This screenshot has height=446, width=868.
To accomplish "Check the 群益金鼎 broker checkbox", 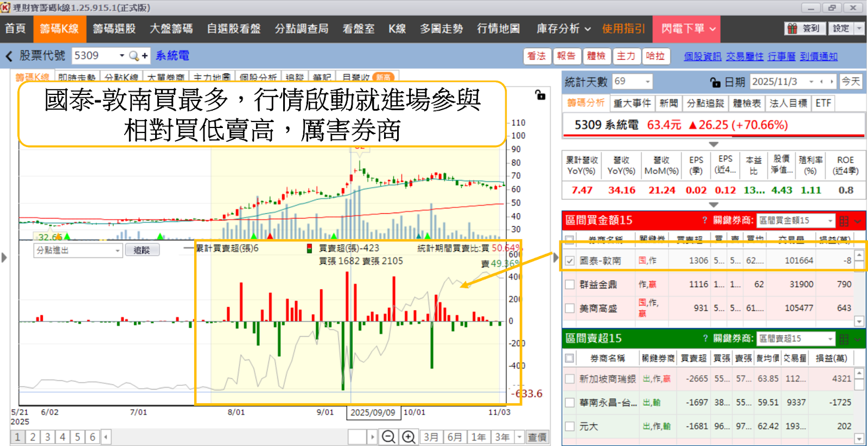I will coord(570,284).
